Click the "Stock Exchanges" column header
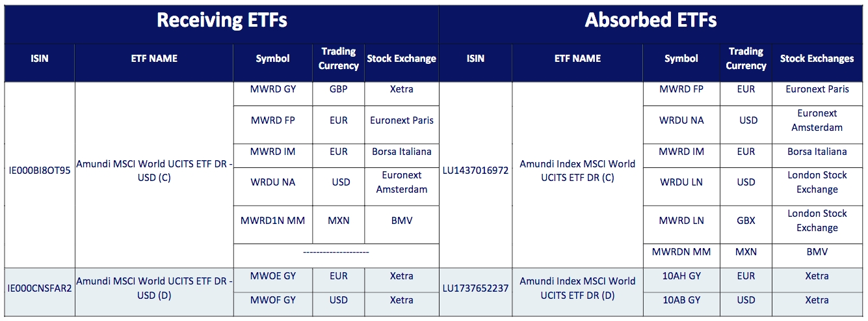868x321 pixels. (817, 59)
